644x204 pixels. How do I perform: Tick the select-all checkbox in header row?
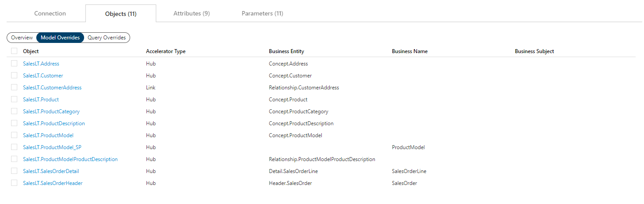coord(14,51)
